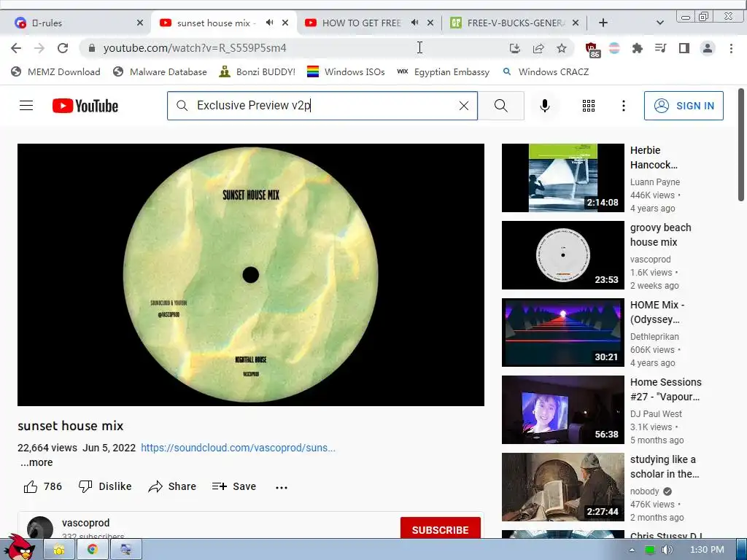Viewport: 747px width, 560px height.
Task: Open Chrome three-dot menu
Action: pyautogui.click(x=731, y=48)
